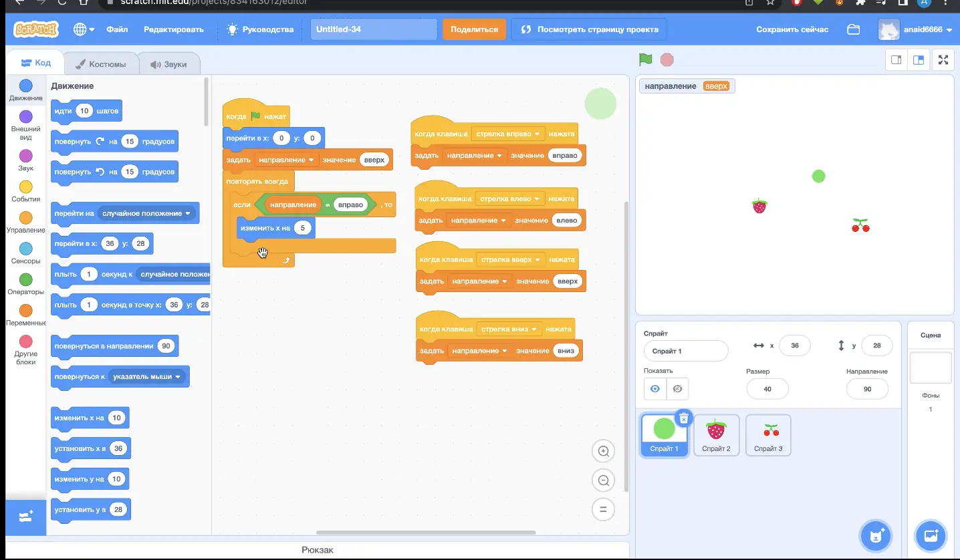Open the Редактировать menu

[x=174, y=29]
